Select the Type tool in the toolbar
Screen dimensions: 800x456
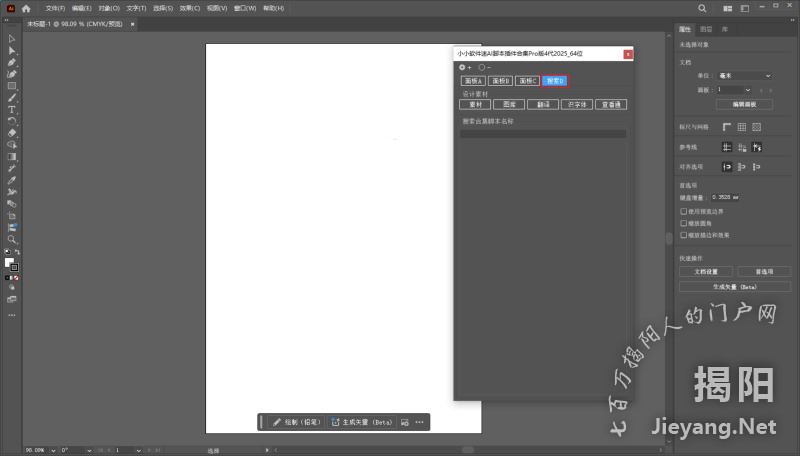12,109
